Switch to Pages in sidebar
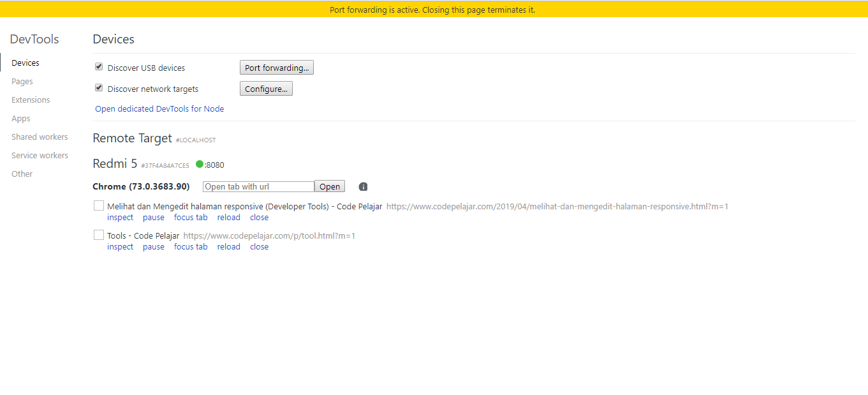The width and height of the screenshot is (868, 395). coord(22,81)
